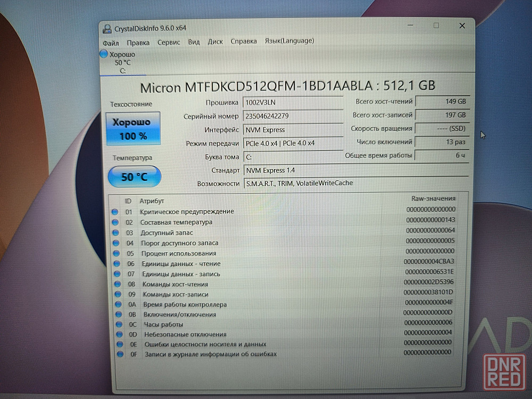Close the CrystalDiskInfo window
Image resolution: width=532 pixels, height=399 pixels.
pos(462,26)
